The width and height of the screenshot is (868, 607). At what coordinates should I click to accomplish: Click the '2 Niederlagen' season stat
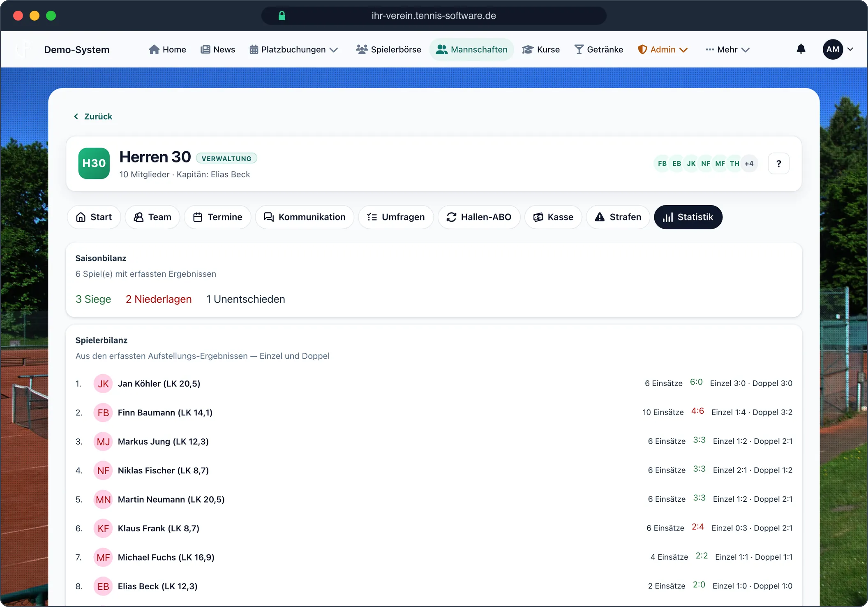(x=159, y=299)
